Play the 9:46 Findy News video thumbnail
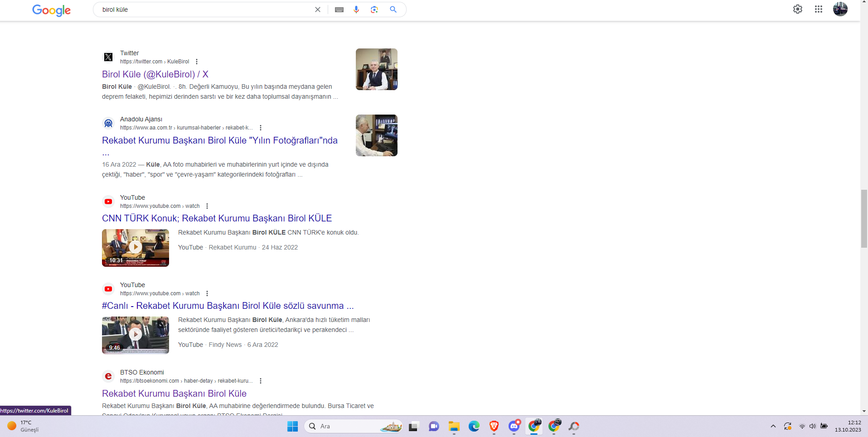 coord(136,335)
